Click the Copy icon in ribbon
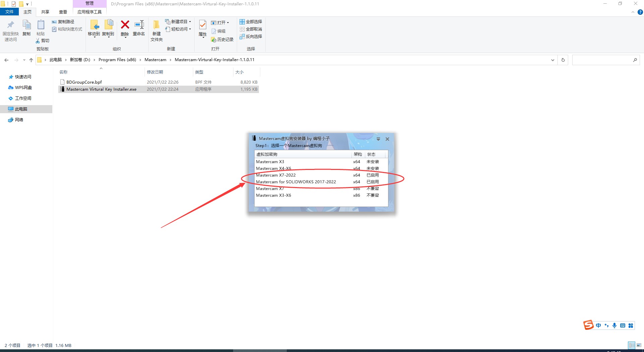The image size is (644, 352). pyautogui.click(x=26, y=25)
